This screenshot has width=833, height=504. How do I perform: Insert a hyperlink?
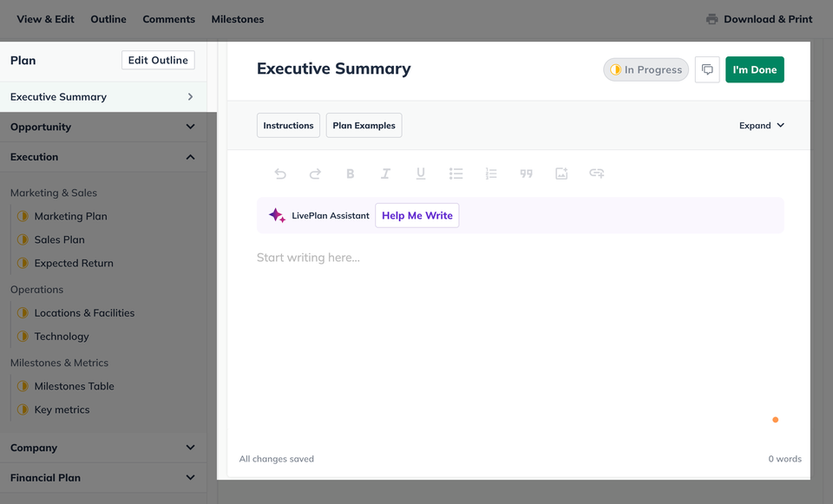click(597, 173)
